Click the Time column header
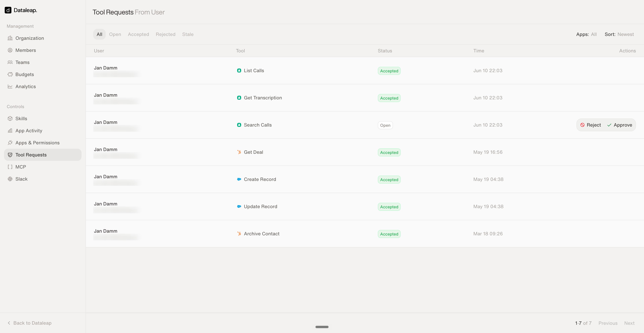 pyautogui.click(x=478, y=51)
